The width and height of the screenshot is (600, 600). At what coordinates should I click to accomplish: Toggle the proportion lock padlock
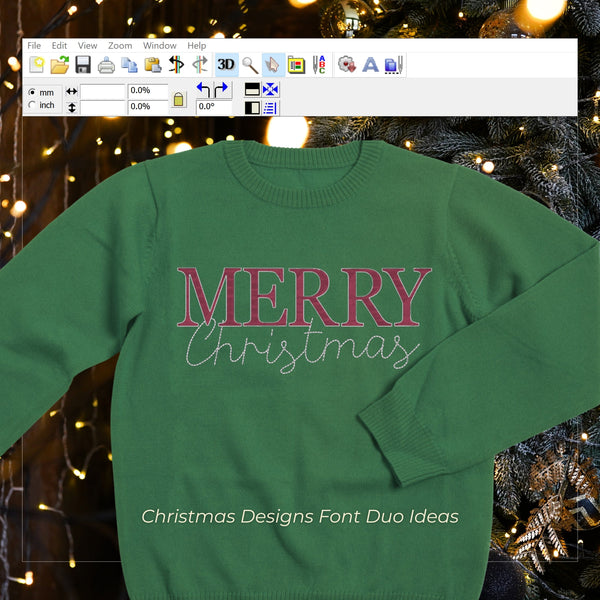(178, 99)
